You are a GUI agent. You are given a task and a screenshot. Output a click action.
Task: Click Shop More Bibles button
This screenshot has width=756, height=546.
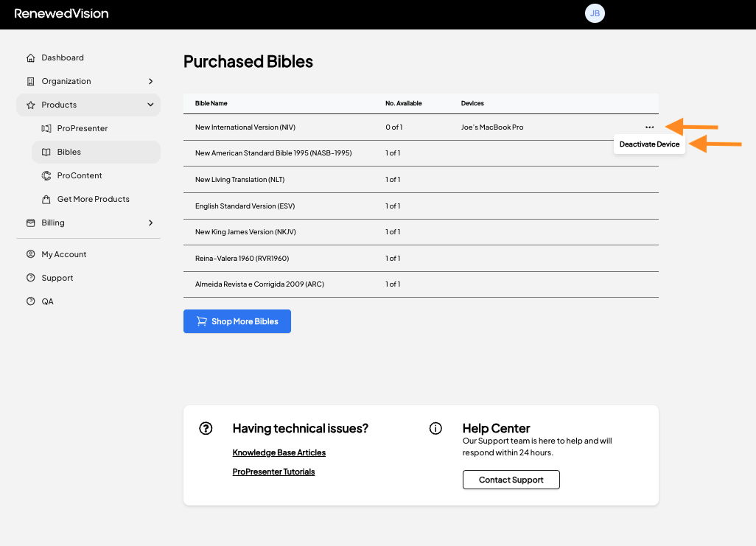[237, 321]
